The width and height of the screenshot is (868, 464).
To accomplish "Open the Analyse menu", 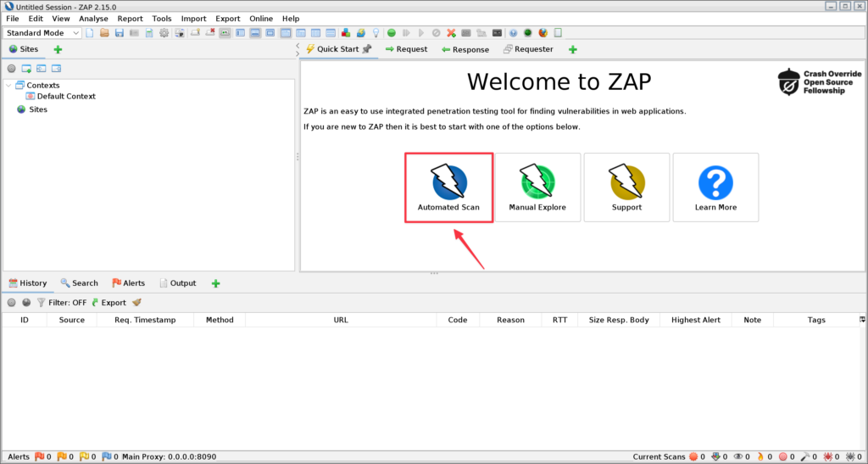I will coord(93,19).
